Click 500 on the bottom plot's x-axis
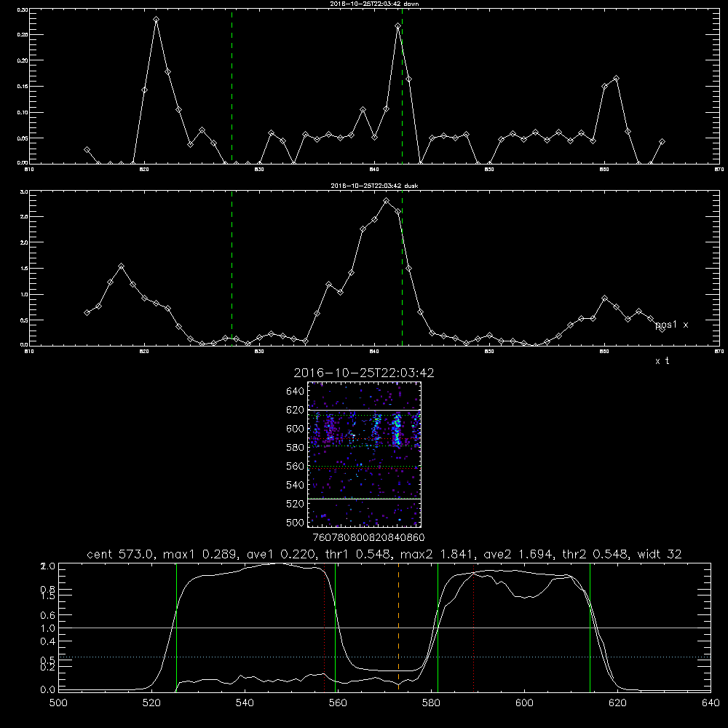Viewport: 728px width, 728px height. [x=58, y=703]
